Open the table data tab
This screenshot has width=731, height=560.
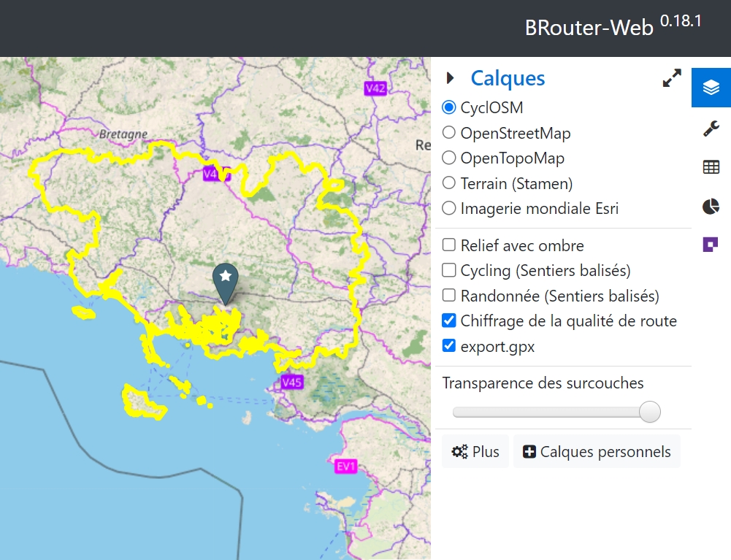click(x=711, y=168)
